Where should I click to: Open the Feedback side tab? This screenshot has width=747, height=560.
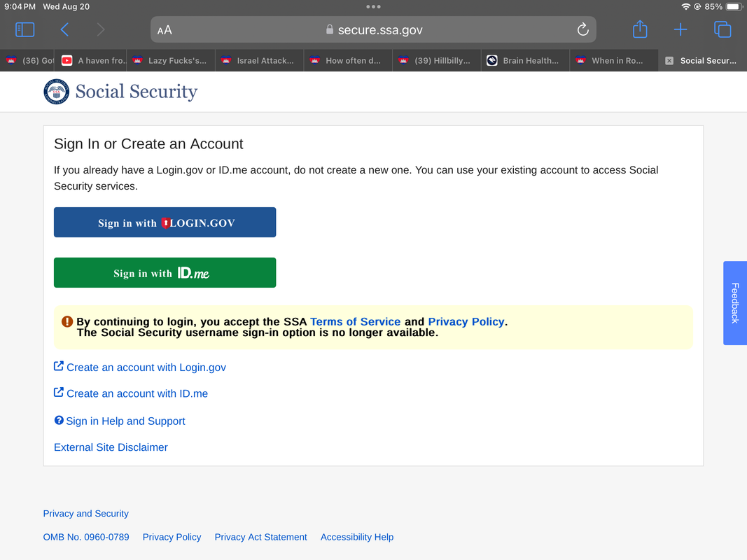pos(735,303)
